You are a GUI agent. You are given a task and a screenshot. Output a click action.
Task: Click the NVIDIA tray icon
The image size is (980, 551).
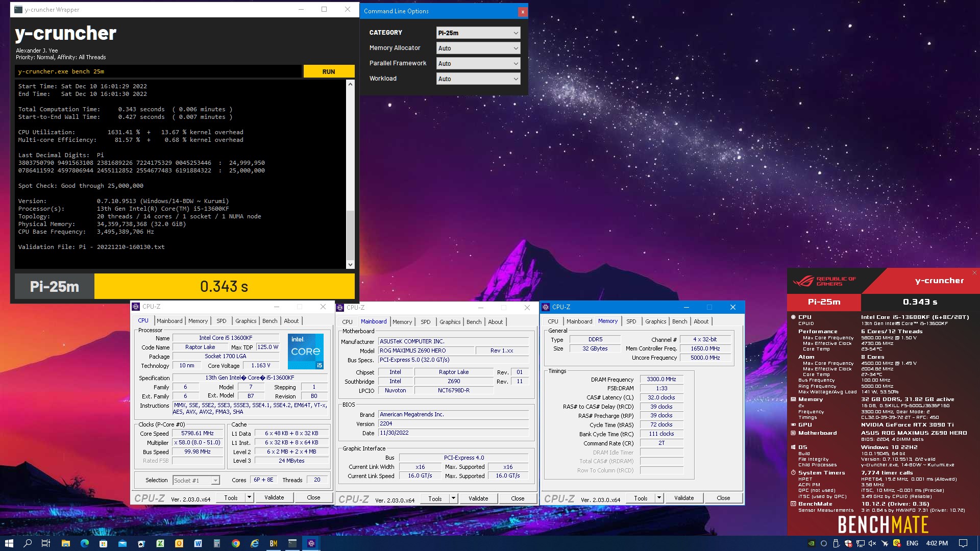pos(811,543)
